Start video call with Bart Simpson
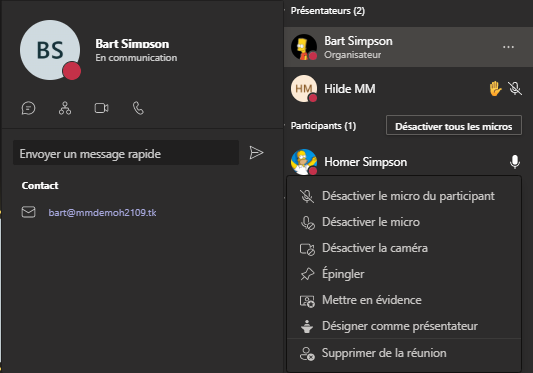The height and width of the screenshot is (373, 533). 101,108
